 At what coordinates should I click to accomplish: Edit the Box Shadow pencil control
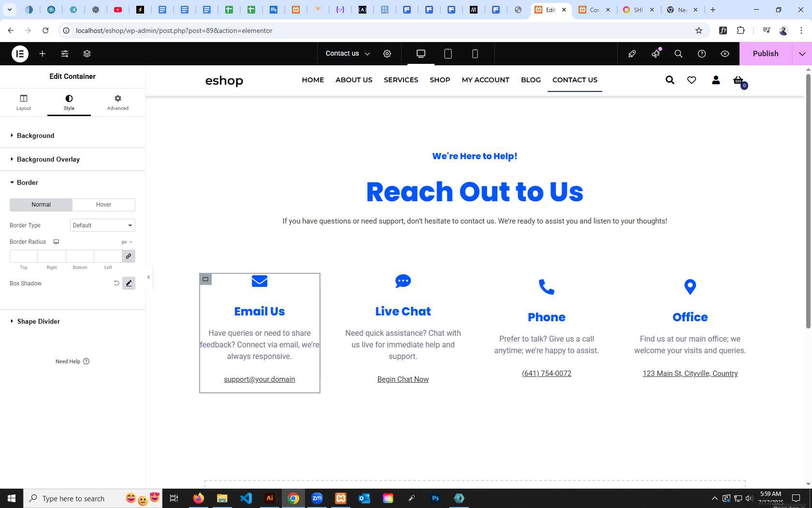(x=129, y=284)
